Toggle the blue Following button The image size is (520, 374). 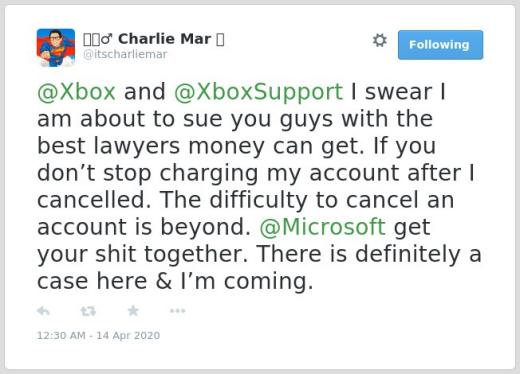click(x=440, y=45)
